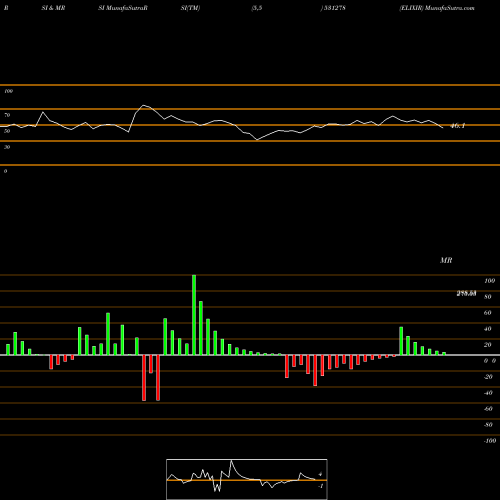This screenshot has height=500, width=500.
Task: Click the MR axis label 60
Action: click(x=488, y=313)
